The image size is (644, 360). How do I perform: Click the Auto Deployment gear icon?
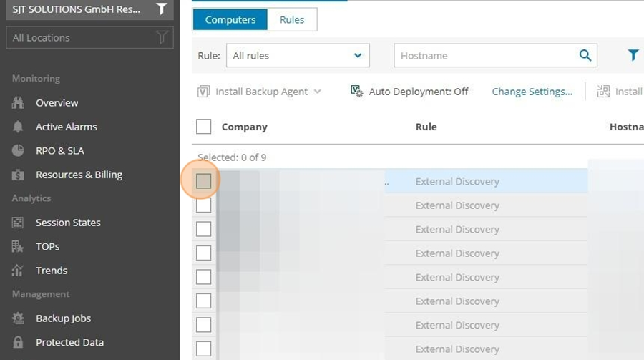click(356, 91)
